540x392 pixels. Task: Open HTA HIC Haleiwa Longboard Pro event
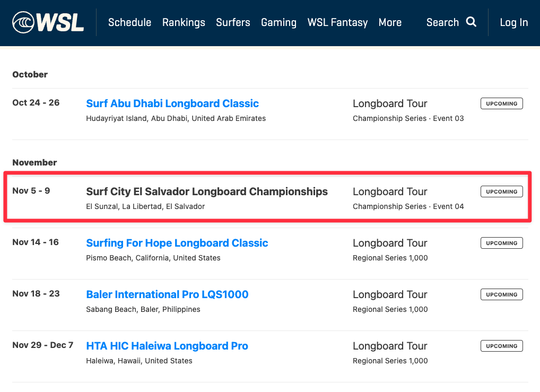[x=167, y=346]
